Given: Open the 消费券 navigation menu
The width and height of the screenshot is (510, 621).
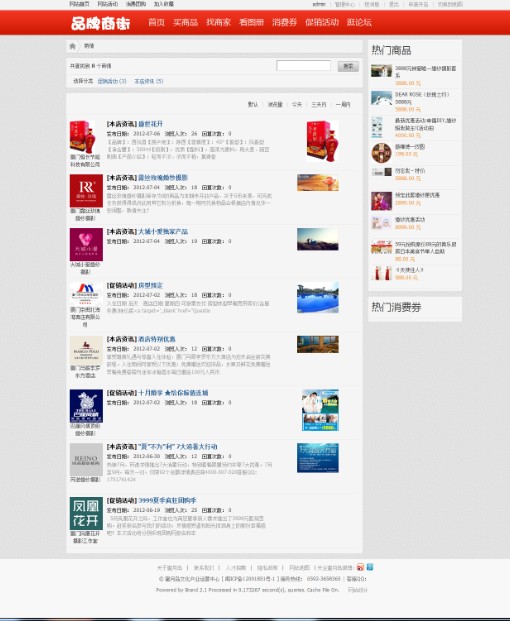Looking at the screenshot, I should [284, 22].
